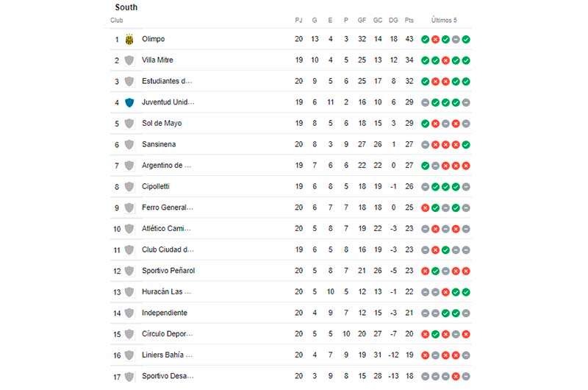Click the last green win icon in Sansinena's row

tap(466, 144)
